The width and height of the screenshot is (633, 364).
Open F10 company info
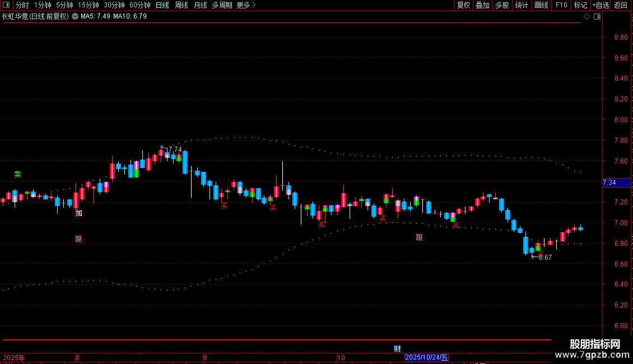tap(561, 5)
